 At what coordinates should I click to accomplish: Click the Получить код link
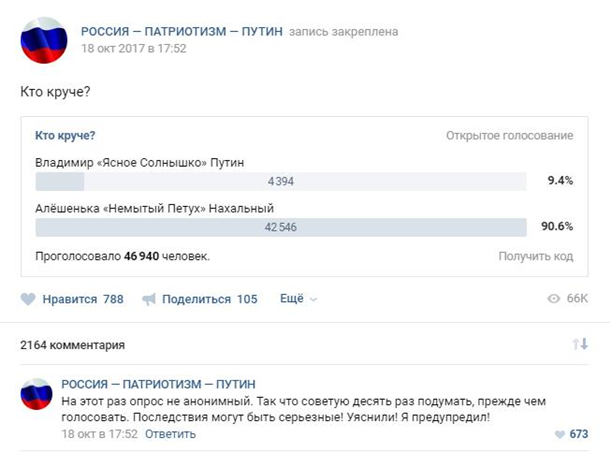tap(536, 256)
